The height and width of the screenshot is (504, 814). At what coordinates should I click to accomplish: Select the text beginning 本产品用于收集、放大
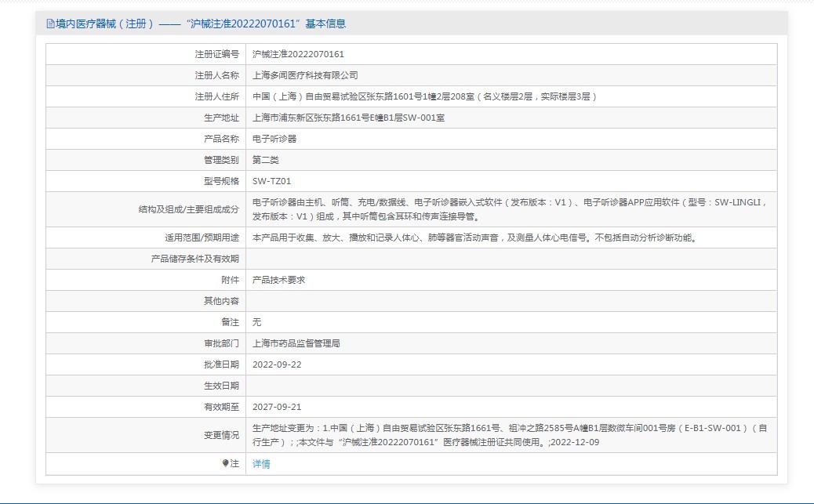[x=474, y=237]
